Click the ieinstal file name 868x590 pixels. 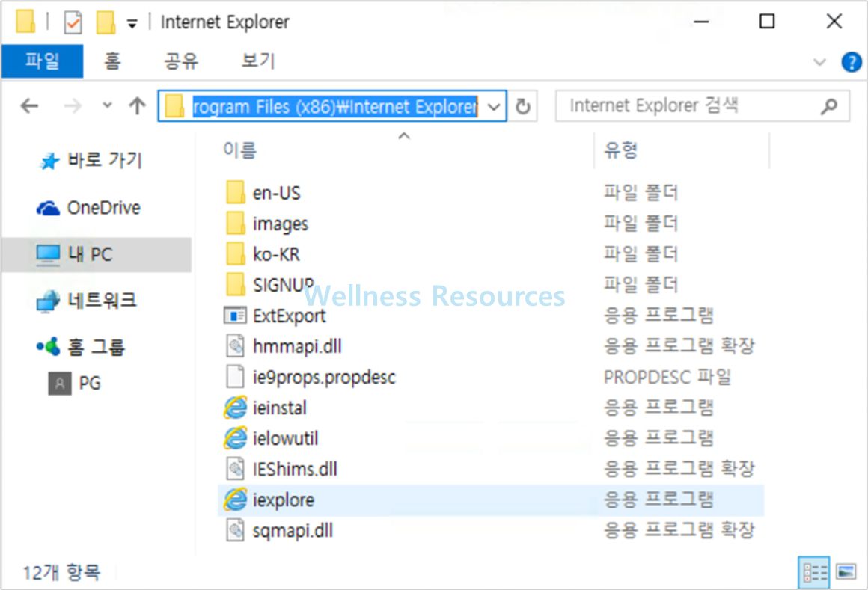click(280, 408)
